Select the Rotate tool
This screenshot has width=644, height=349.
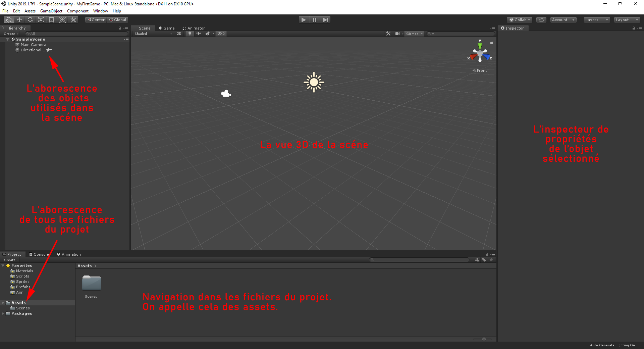click(30, 19)
